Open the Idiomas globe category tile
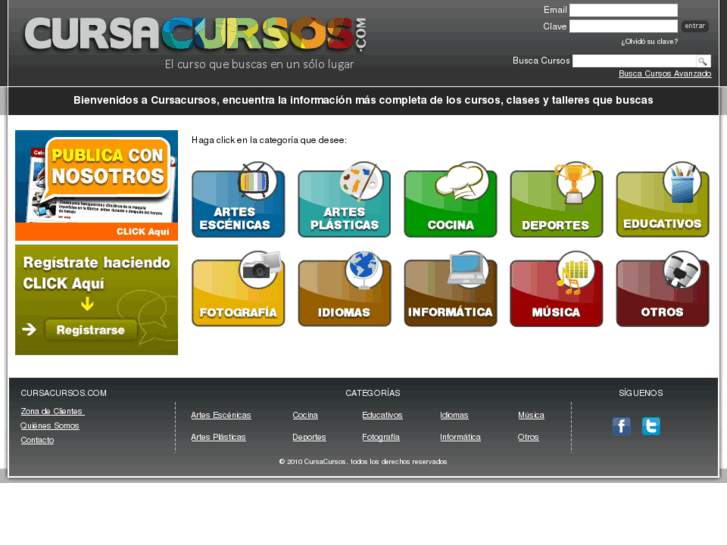Viewport: 727px width, 545px height. point(344,289)
